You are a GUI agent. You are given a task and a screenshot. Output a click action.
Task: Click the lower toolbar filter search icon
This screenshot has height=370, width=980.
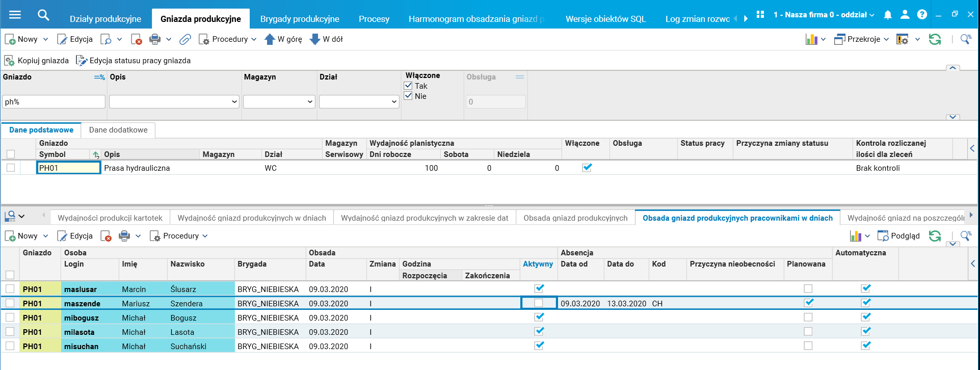click(x=966, y=236)
